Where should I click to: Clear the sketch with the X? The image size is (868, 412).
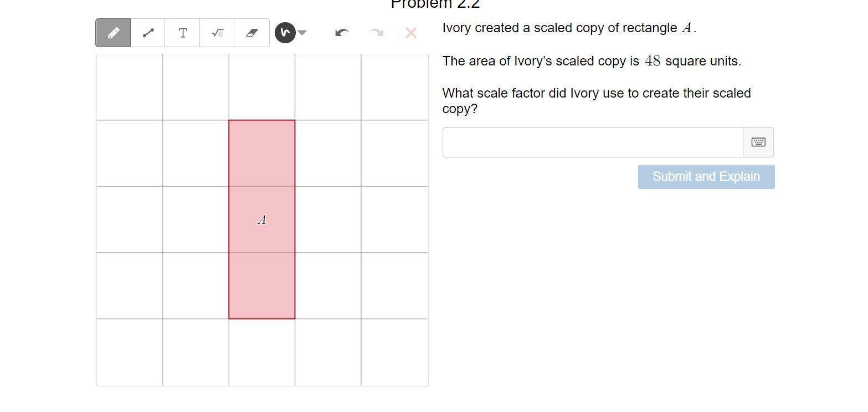[x=411, y=33]
